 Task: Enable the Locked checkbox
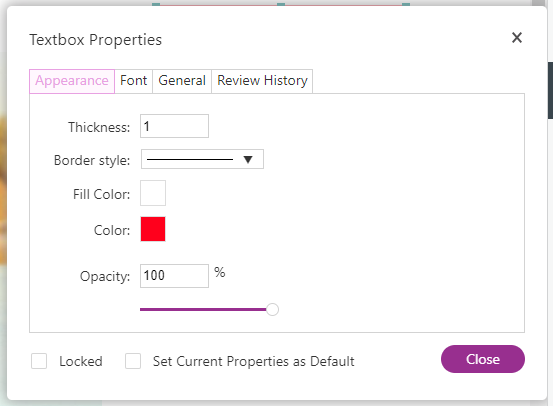39,361
